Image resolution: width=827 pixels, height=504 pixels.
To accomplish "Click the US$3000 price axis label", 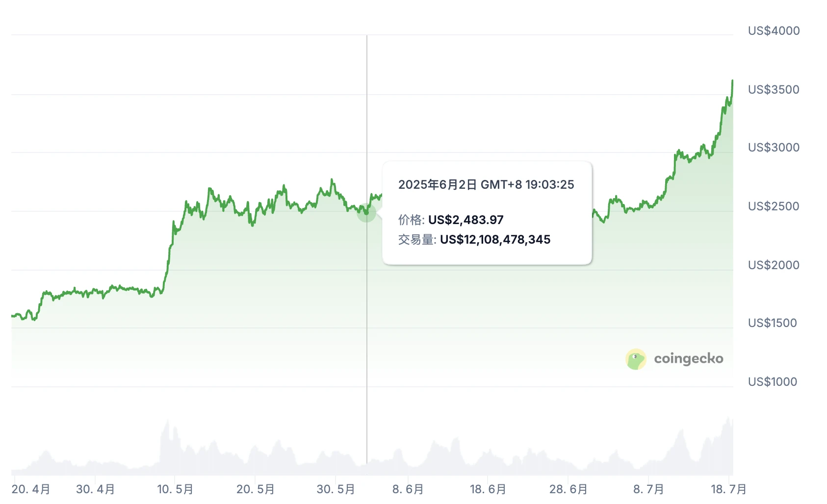I will tap(774, 148).
